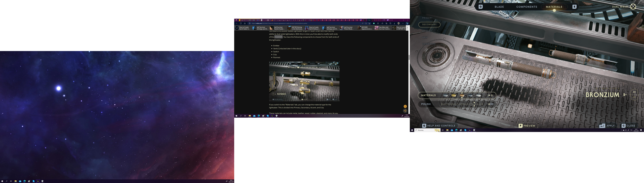Open Task View on game monitor taskbar
This screenshot has height=183, width=644.
[x=443, y=130]
